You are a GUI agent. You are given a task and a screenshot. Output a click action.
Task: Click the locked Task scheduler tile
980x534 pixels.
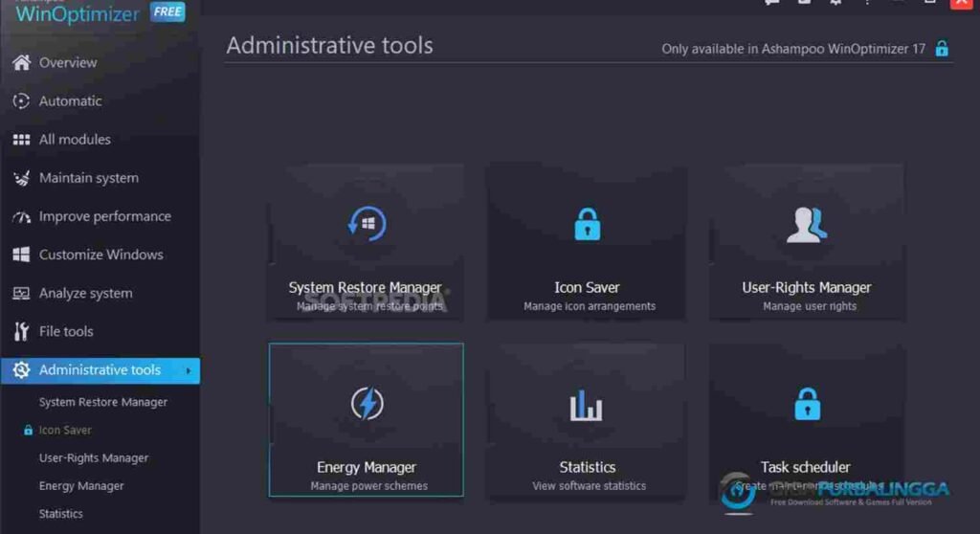click(807, 420)
